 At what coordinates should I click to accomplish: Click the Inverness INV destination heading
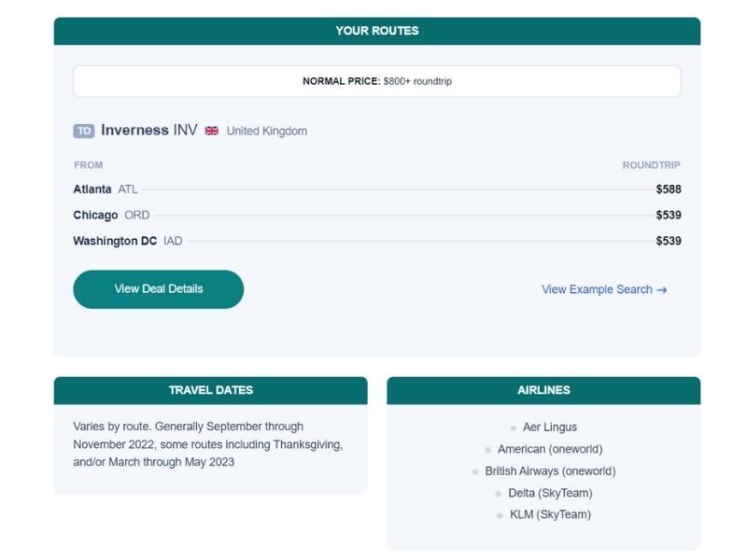point(149,131)
